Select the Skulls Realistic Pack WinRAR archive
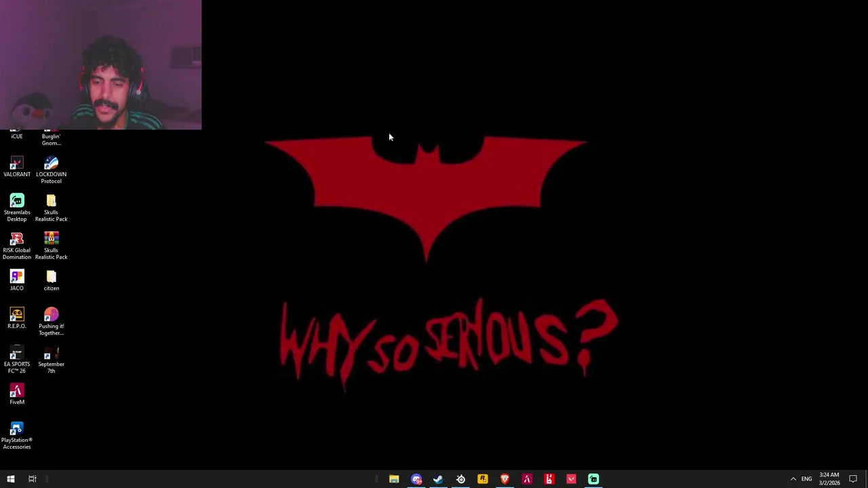Viewport: 868px width, 488px height. pos(51,245)
